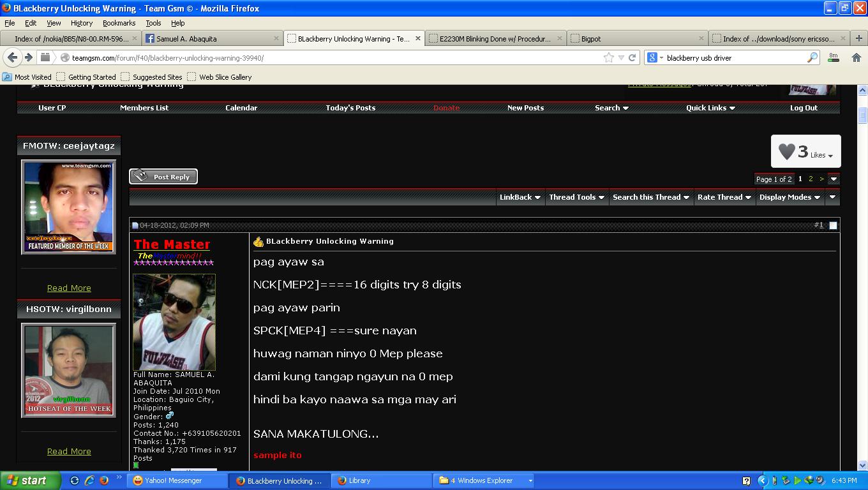This screenshot has width=868, height=490.
Task: Tick the checkbox for post #1
Action: point(833,225)
